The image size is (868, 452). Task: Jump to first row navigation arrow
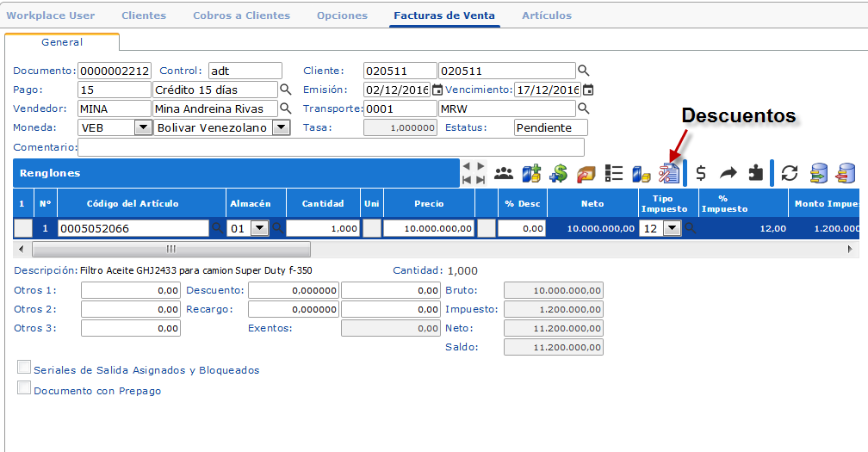(467, 180)
